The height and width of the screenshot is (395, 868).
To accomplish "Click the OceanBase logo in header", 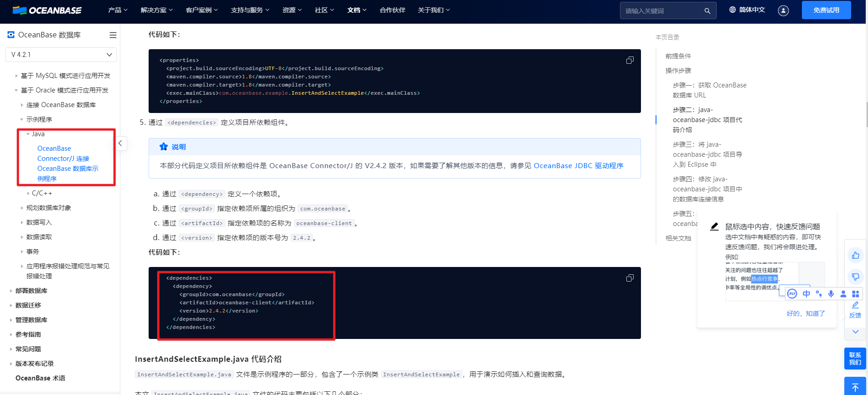I will tap(47, 10).
